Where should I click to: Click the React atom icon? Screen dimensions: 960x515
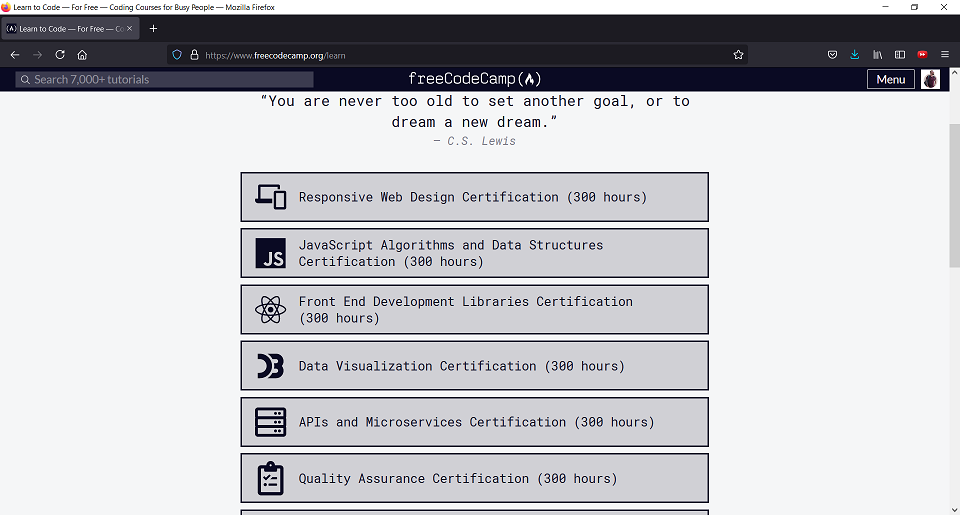pos(271,310)
